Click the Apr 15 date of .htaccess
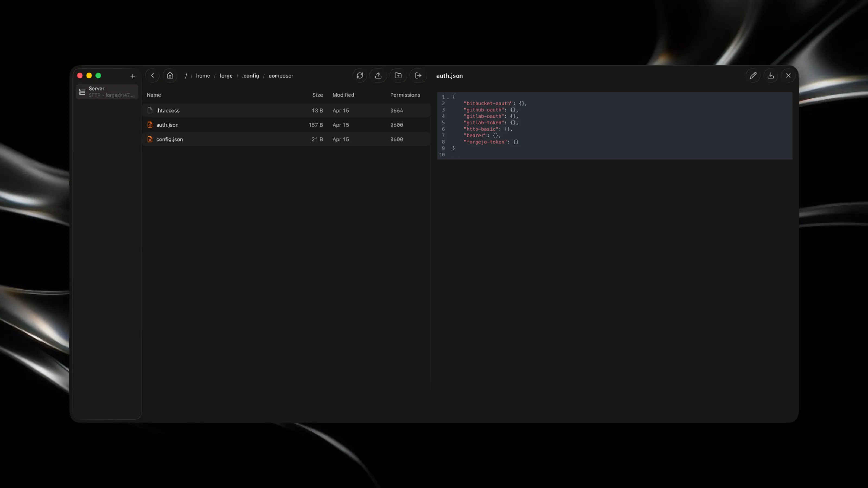The image size is (868, 488). pyautogui.click(x=340, y=110)
